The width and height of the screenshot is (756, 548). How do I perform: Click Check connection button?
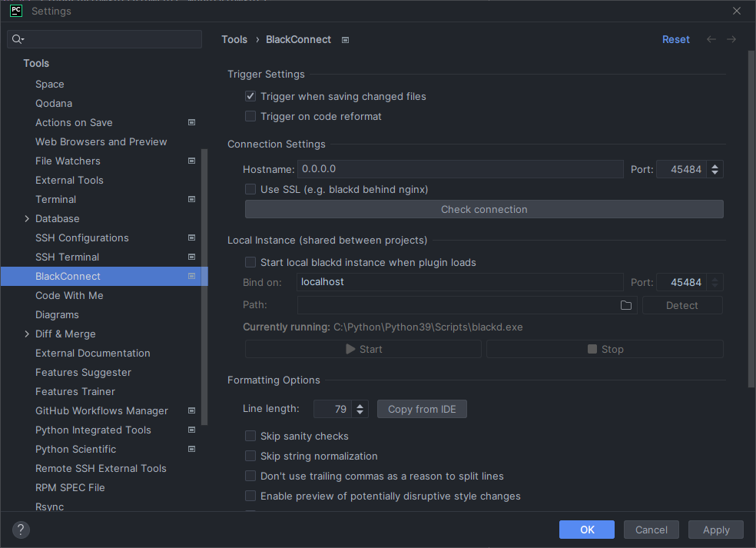click(x=484, y=209)
